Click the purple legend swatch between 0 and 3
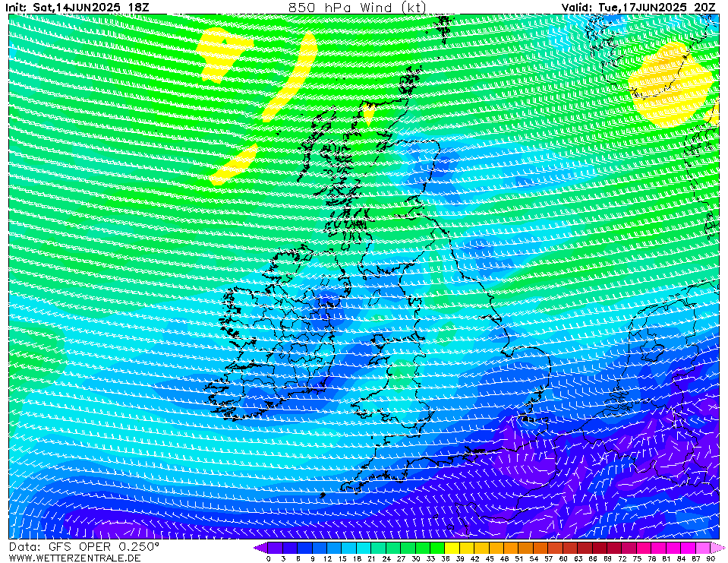 [x=275, y=548]
